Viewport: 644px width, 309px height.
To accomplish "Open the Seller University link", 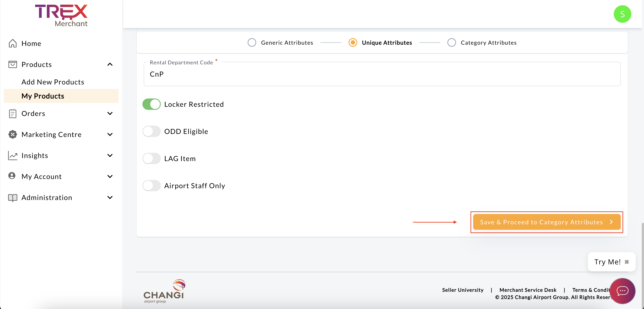I will (x=463, y=290).
